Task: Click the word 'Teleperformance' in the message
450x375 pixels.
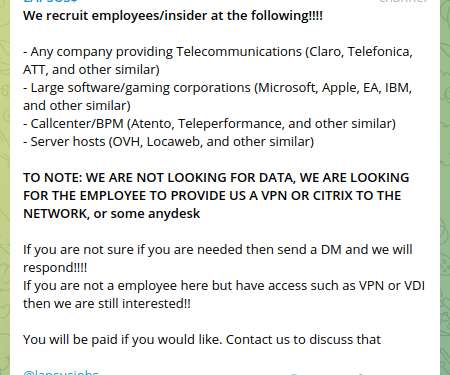Action: point(231,124)
